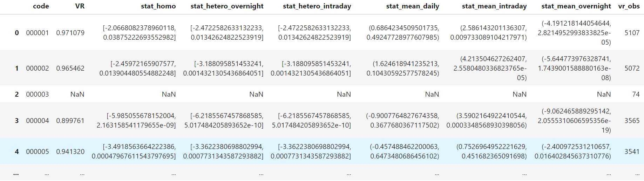Select vr_obs value 74

636,94
